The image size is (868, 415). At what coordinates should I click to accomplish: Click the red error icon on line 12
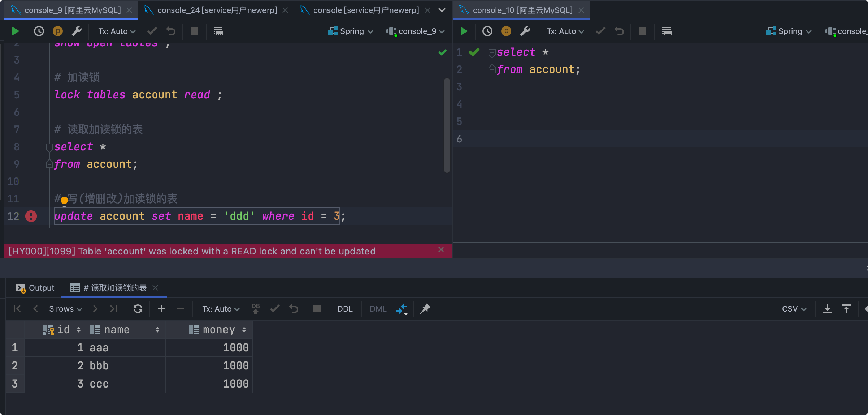(31, 216)
